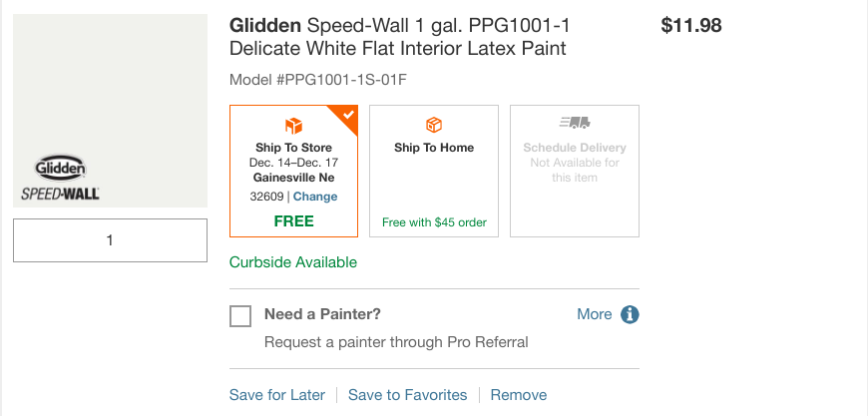Screen dimensions: 868x416
Task: Click the quantity input field
Action: tap(110, 240)
